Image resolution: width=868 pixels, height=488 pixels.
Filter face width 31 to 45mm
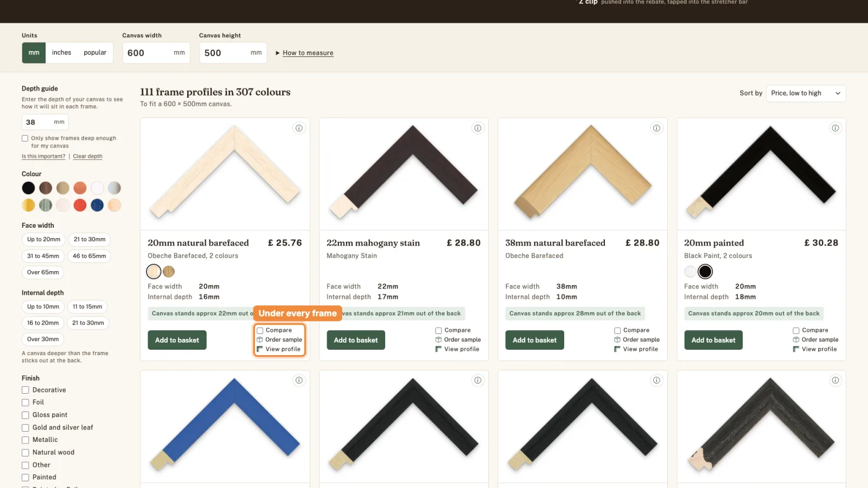click(x=43, y=256)
